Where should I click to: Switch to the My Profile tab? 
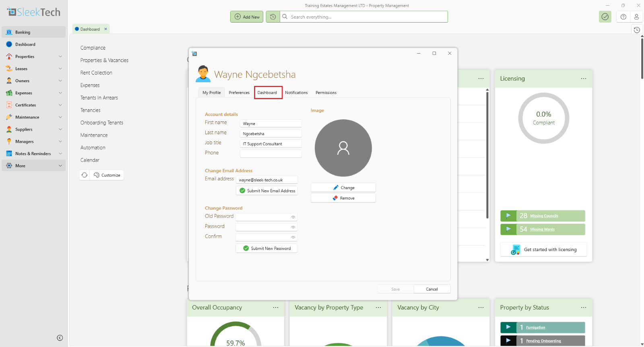pyautogui.click(x=211, y=93)
